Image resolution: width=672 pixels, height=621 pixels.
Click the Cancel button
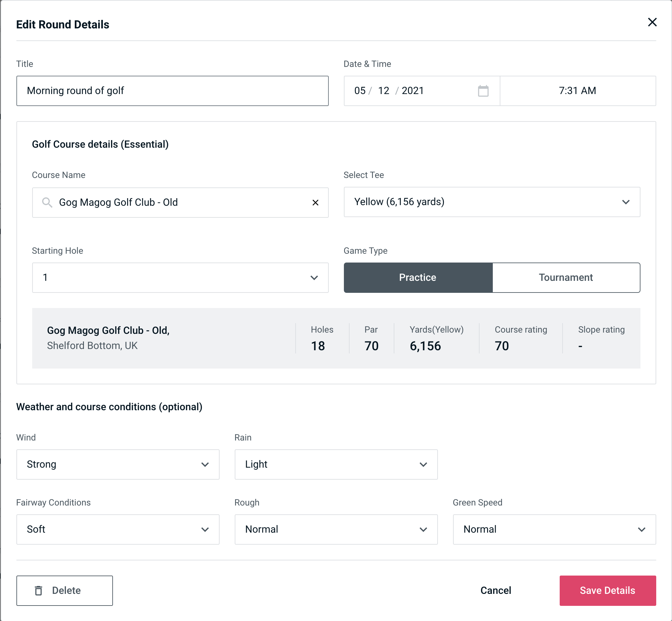pos(495,590)
